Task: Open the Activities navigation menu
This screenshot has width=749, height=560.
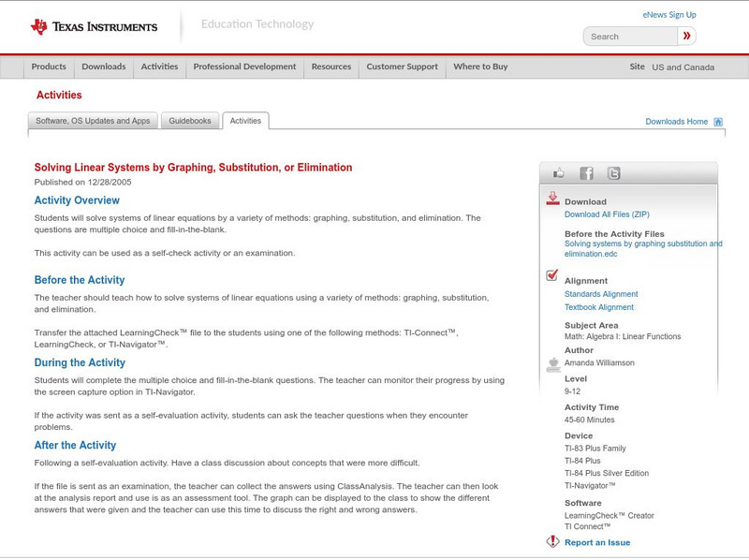Action: click(159, 66)
